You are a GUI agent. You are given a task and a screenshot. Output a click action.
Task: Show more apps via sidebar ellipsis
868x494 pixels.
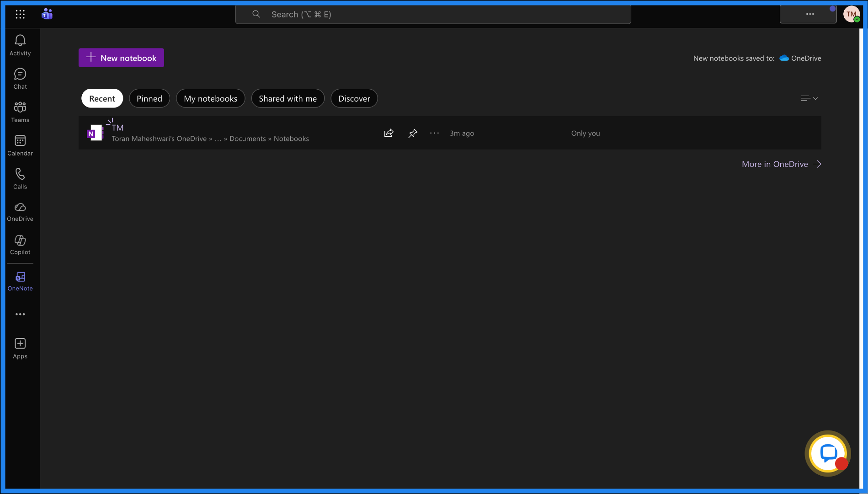(20, 314)
